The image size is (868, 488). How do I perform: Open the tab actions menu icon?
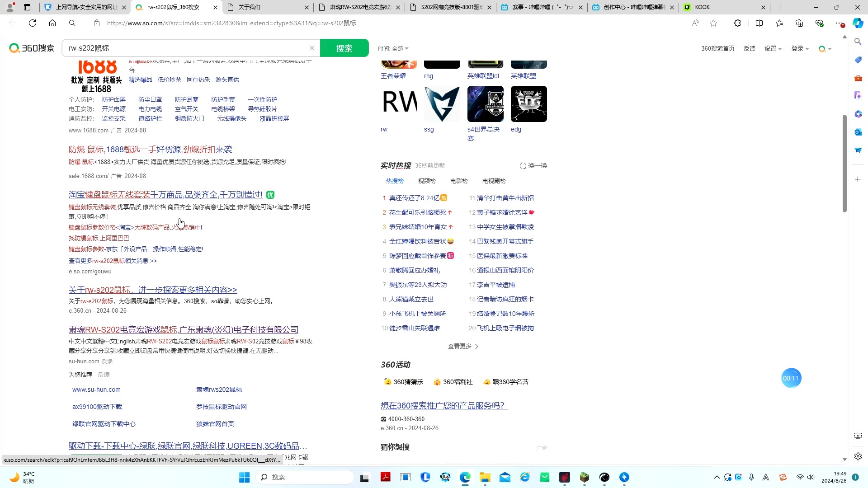pos(27,7)
